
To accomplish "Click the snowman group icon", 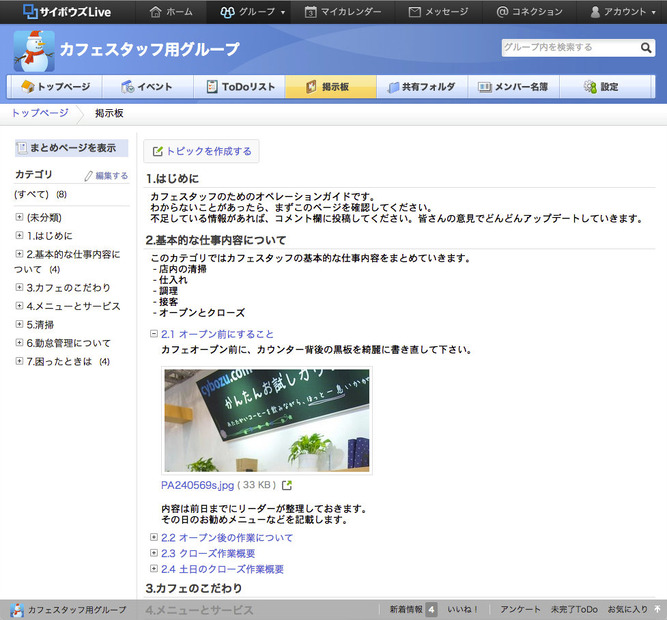I will coord(34,49).
